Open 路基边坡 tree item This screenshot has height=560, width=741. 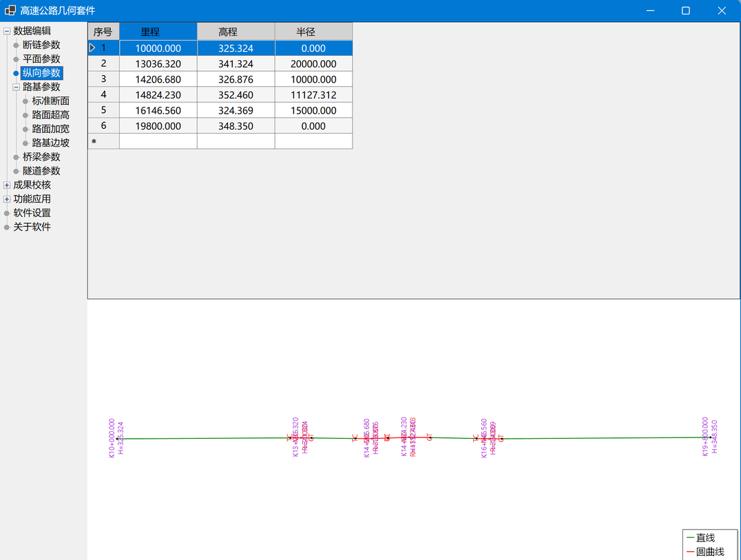click(x=50, y=143)
